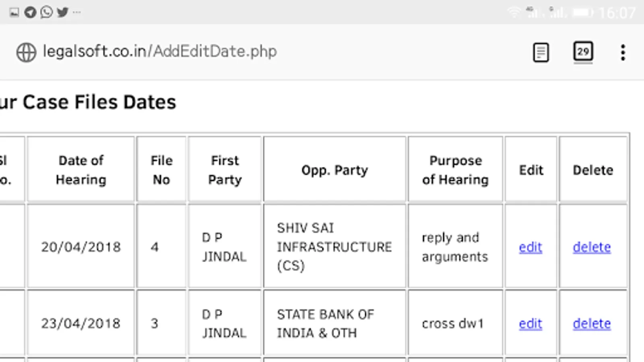Open the tab switcher showing 29
644x362 pixels.
tap(583, 52)
